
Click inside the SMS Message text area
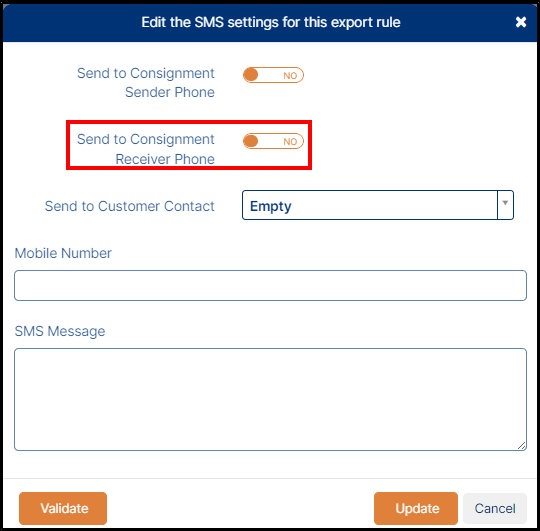pyautogui.click(x=270, y=399)
